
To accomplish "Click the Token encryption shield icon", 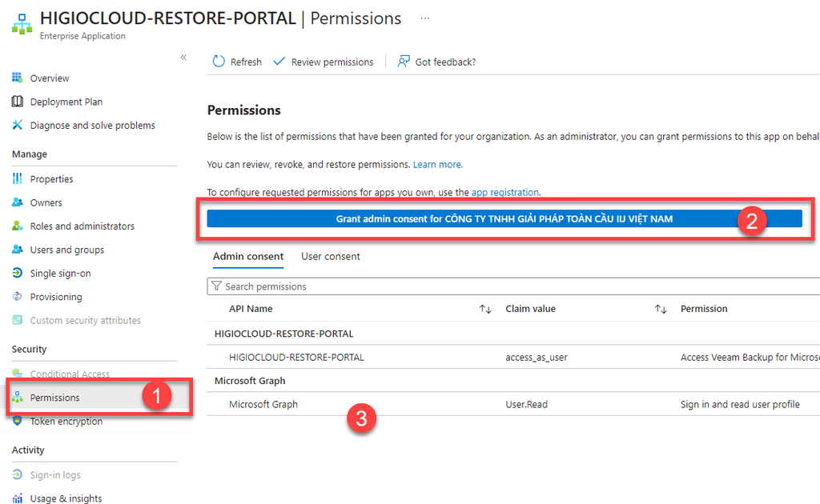I will click(x=18, y=422).
